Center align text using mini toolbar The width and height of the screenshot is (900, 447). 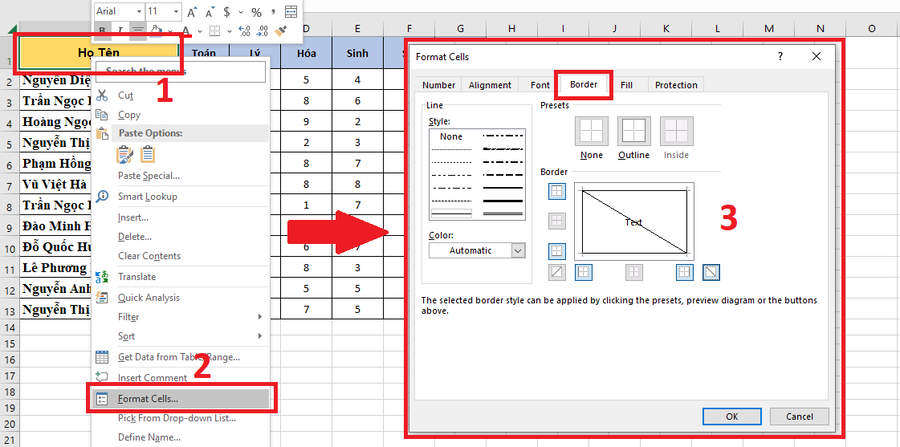(x=137, y=30)
